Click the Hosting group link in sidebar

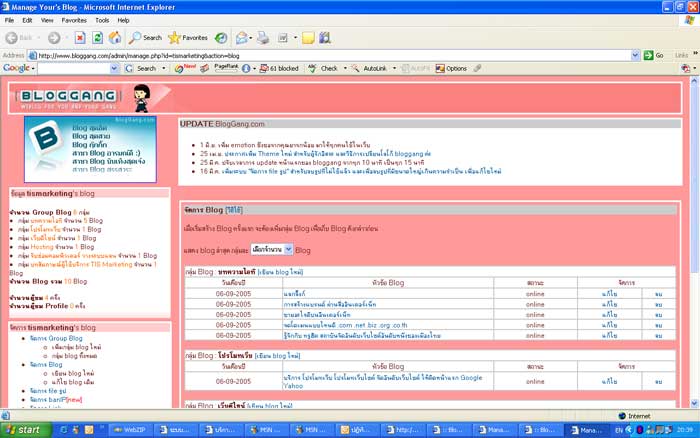click(x=42, y=246)
